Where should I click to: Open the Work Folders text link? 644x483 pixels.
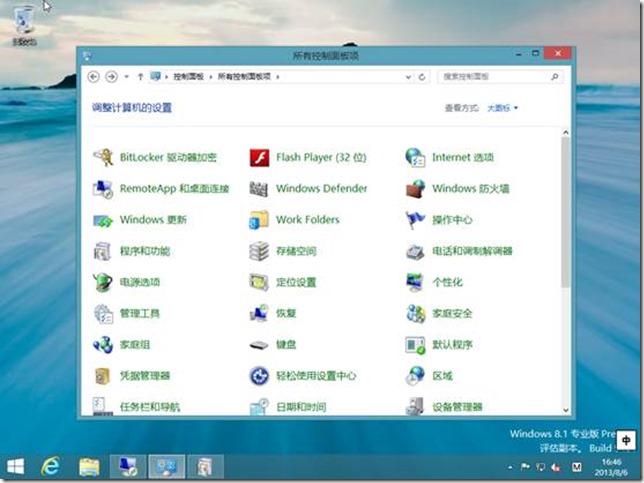point(308,220)
